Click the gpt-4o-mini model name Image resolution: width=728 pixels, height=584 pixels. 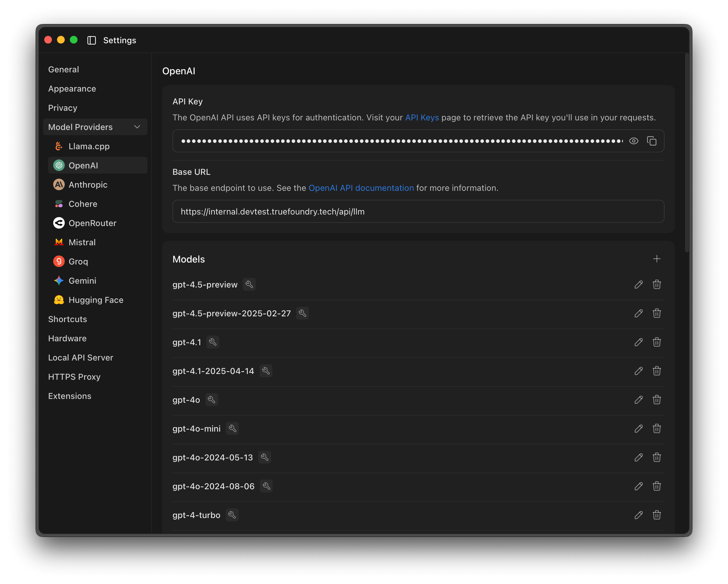click(196, 428)
